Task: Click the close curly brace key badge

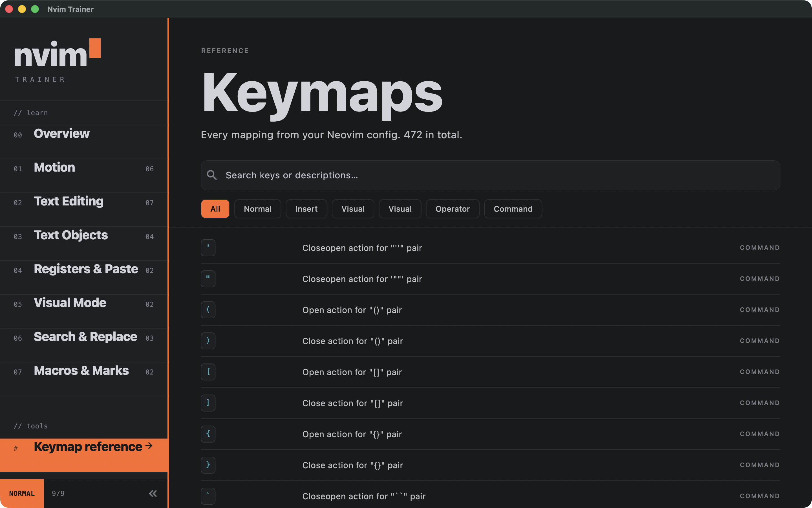Action: (208, 465)
